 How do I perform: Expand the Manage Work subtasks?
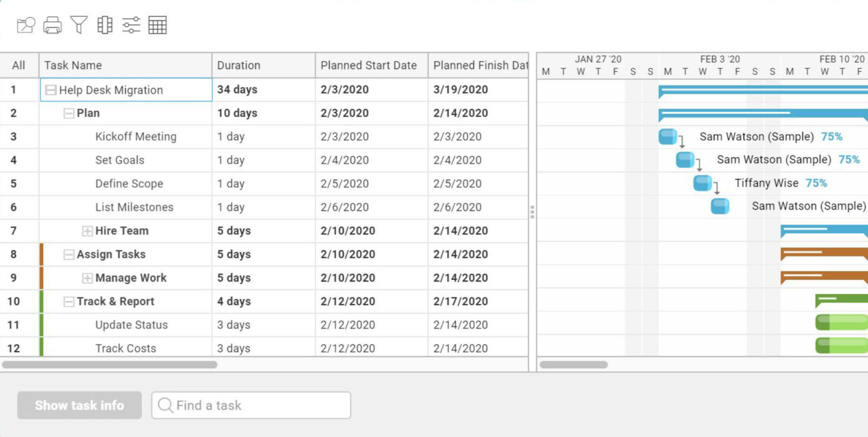click(x=87, y=278)
